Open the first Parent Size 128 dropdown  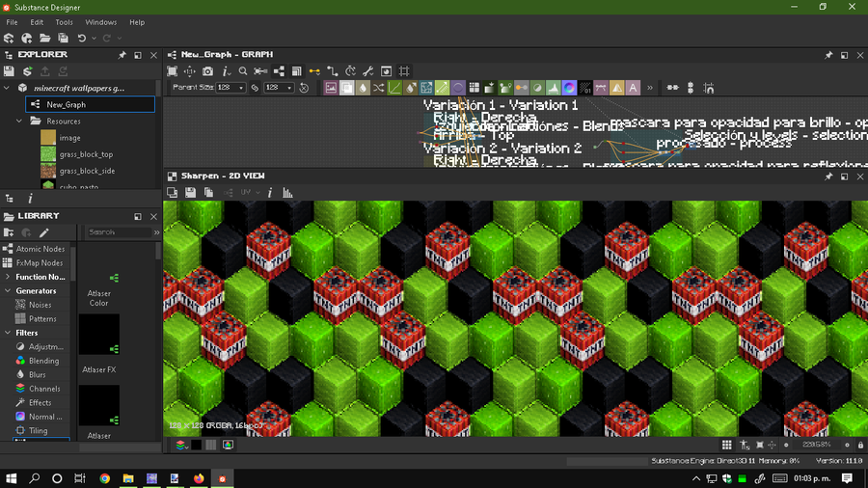[231, 88]
